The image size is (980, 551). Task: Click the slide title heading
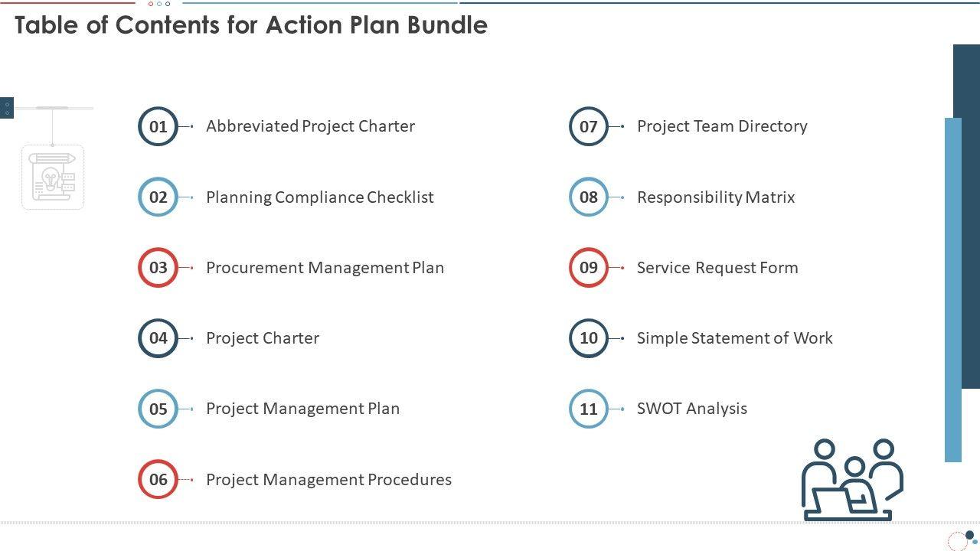pyautogui.click(x=251, y=25)
